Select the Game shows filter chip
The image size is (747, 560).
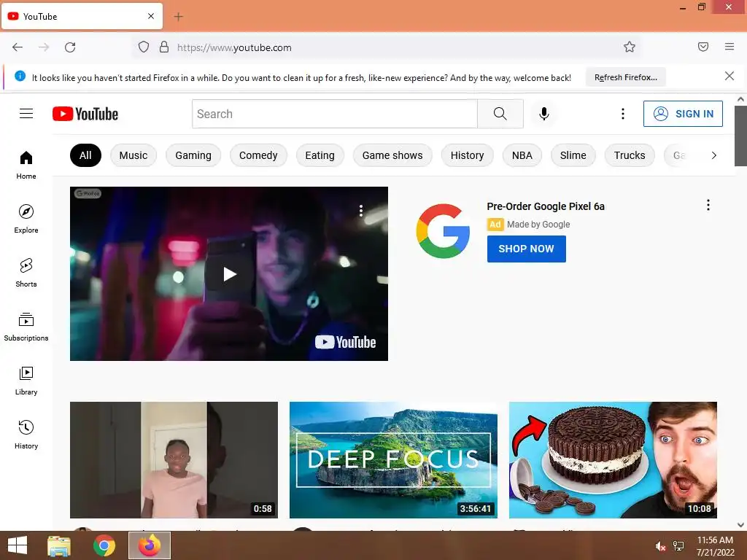click(392, 155)
